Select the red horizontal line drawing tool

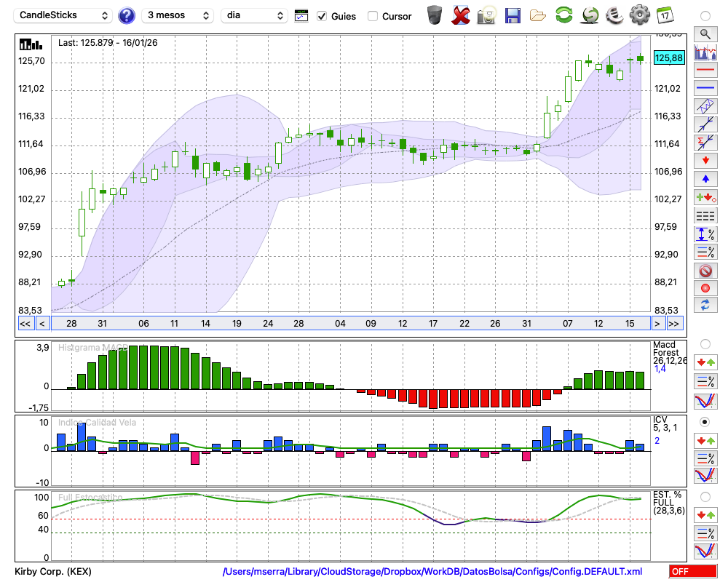point(705,71)
